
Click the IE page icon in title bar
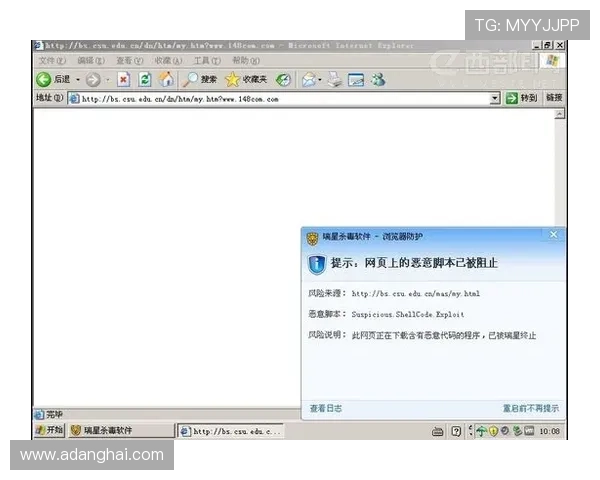pos(39,46)
